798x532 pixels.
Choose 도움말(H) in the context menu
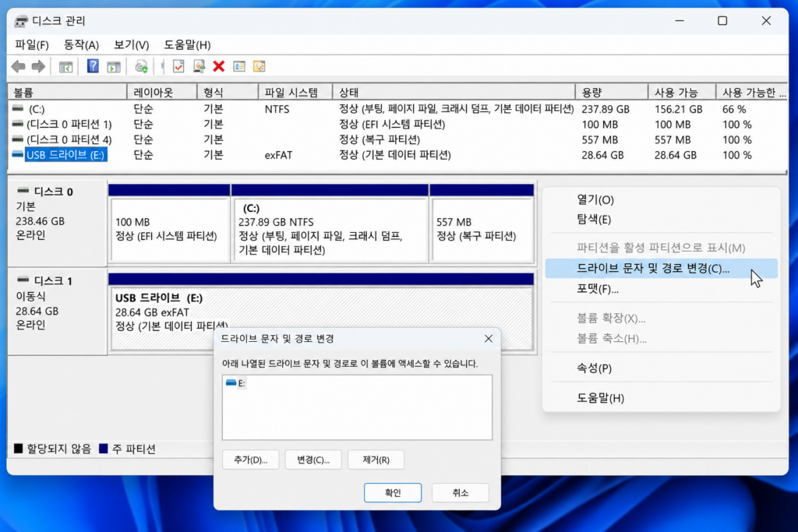click(661, 398)
